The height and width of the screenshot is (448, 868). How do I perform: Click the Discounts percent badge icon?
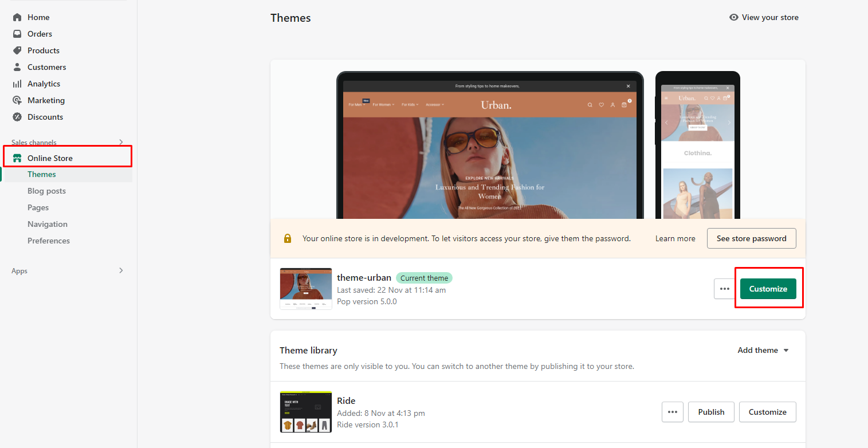(x=17, y=117)
